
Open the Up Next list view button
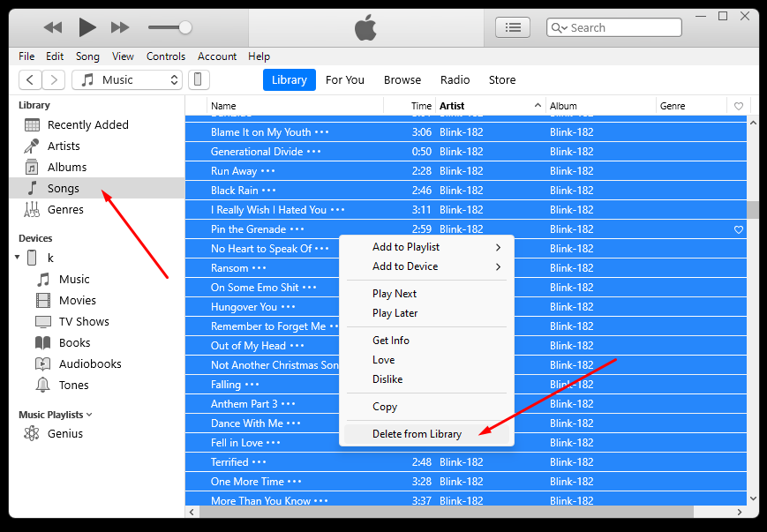[x=513, y=27]
